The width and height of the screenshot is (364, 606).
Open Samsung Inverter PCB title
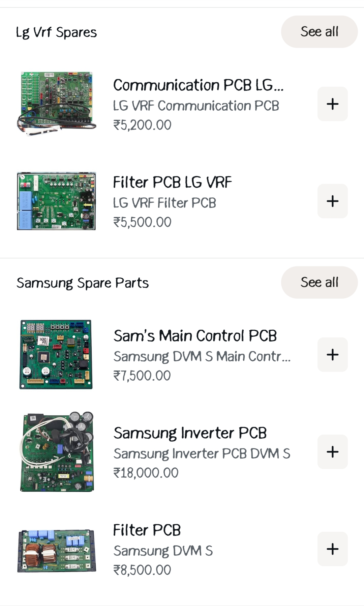click(x=190, y=433)
